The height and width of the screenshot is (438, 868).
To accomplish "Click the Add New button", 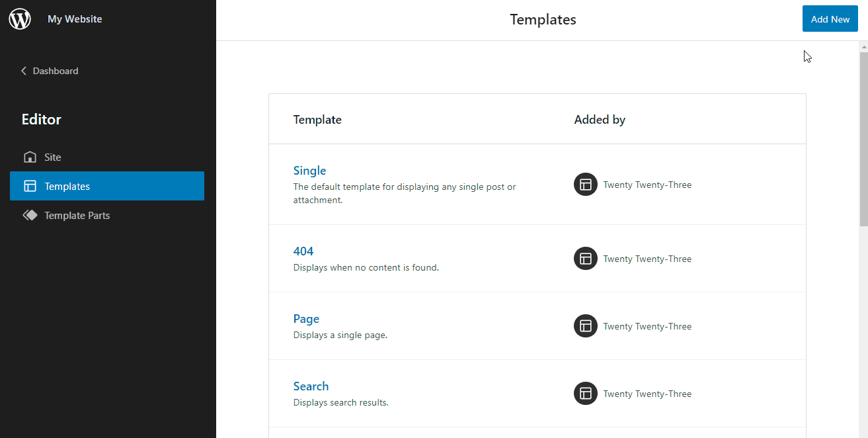I will 830,19.
